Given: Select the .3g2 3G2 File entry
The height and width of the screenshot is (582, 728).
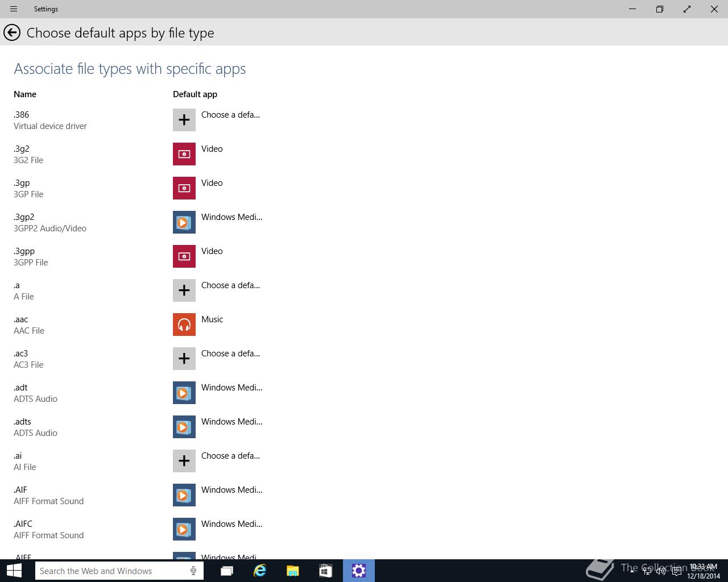Looking at the screenshot, I should 28,155.
